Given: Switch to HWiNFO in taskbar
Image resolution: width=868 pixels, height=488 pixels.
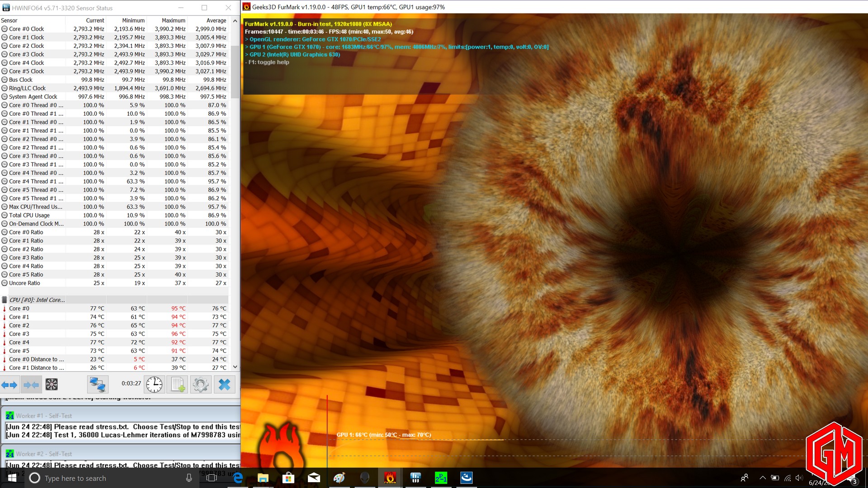Looking at the screenshot, I should click(415, 478).
